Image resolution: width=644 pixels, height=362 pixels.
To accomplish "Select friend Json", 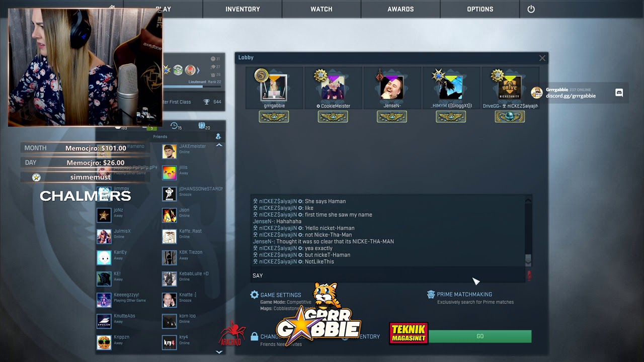I will click(192, 215).
